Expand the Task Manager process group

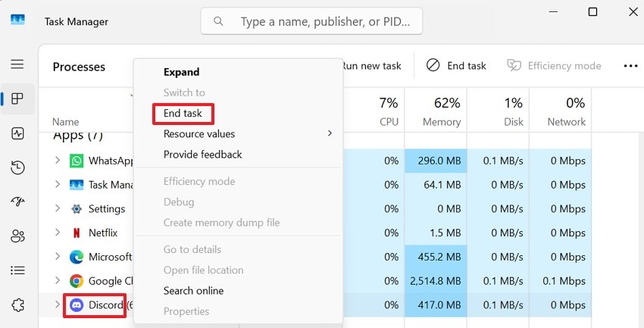pos(58,184)
